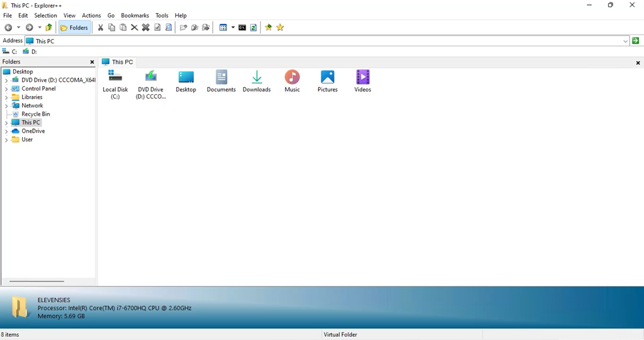Open the Back history dropdown arrow

point(18,28)
